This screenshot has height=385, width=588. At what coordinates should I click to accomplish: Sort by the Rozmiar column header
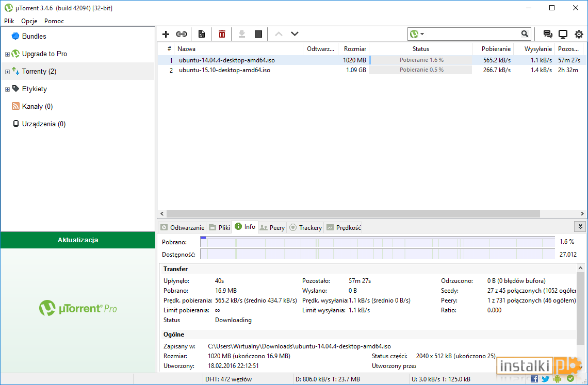click(354, 49)
